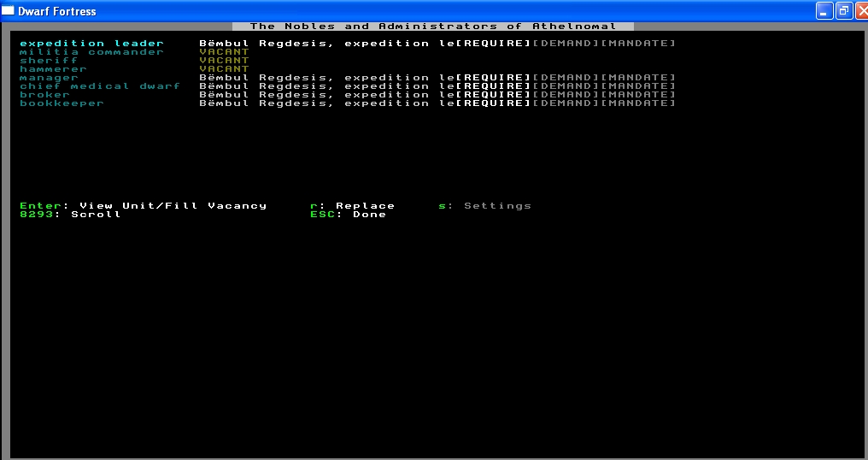Open REQUIRE for the chief medical dwarf row
This screenshot has width=868, height=460.
(493, 86)
